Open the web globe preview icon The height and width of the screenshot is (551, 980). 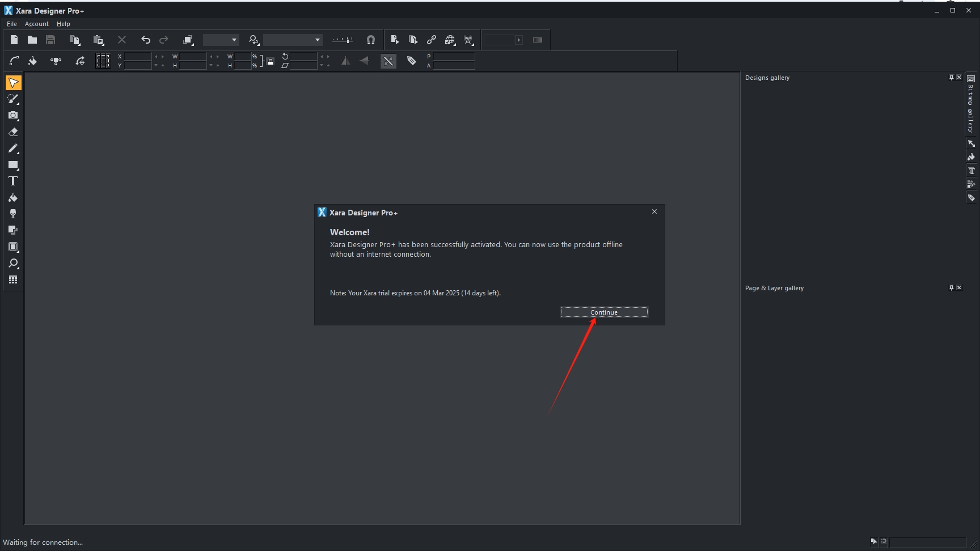(x=450, y=40)
